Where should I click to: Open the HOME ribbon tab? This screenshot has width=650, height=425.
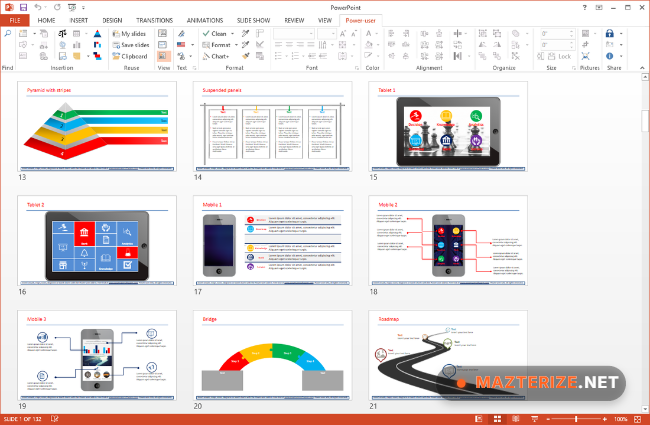pos(46,20)
